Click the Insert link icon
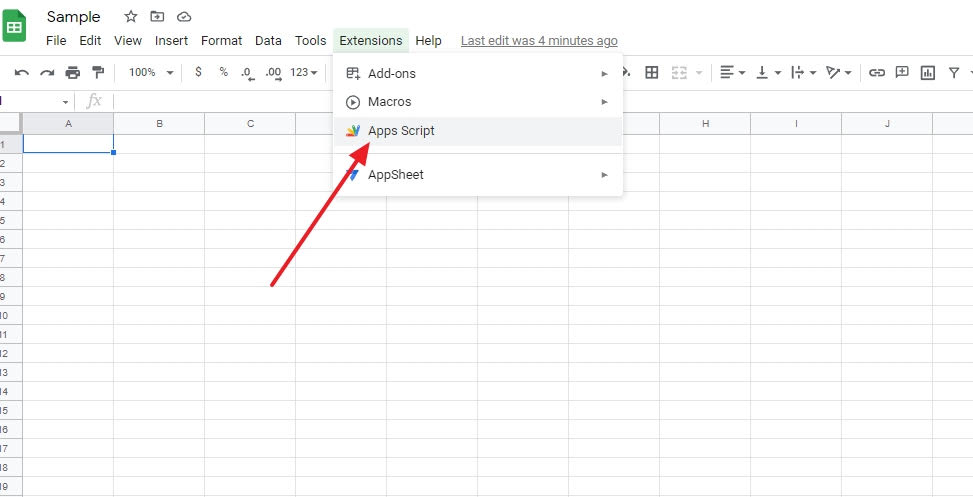Screen dimensions: 973x497 pos(877,72)
